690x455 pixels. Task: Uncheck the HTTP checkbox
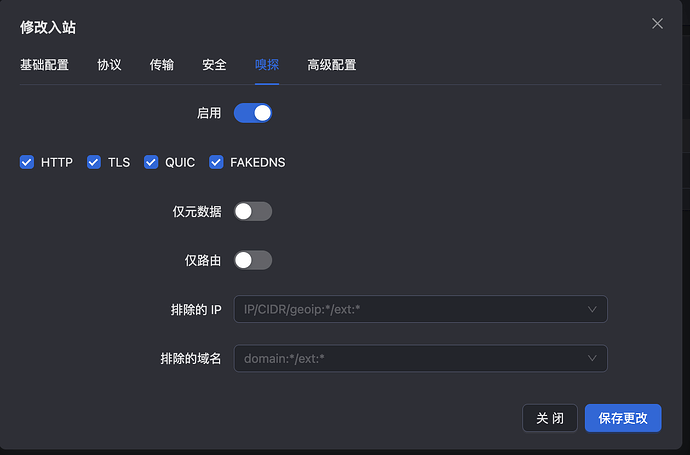[27, 162]
